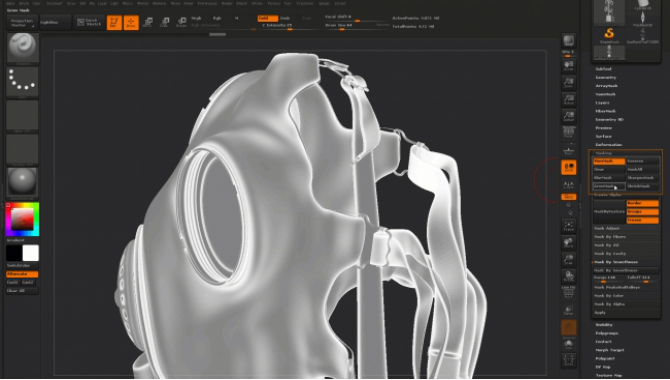Viewport: 670px width, 380px height.
Task: Open the Transform menu
Action: point(305,3)
